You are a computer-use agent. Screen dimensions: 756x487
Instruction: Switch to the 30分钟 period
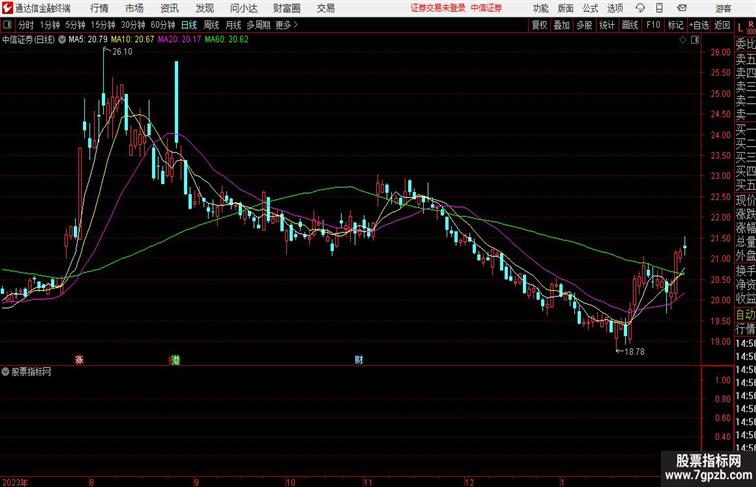point(133,25)
